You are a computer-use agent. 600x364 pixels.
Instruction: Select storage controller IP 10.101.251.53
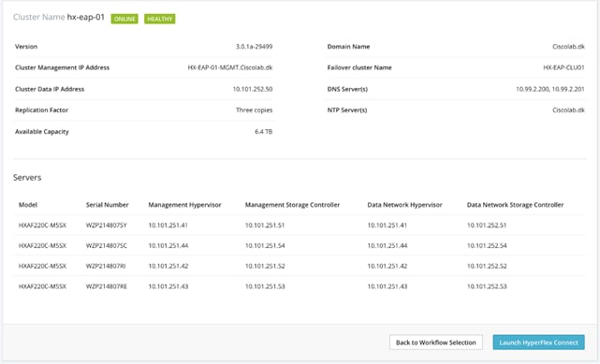point(265,286)
